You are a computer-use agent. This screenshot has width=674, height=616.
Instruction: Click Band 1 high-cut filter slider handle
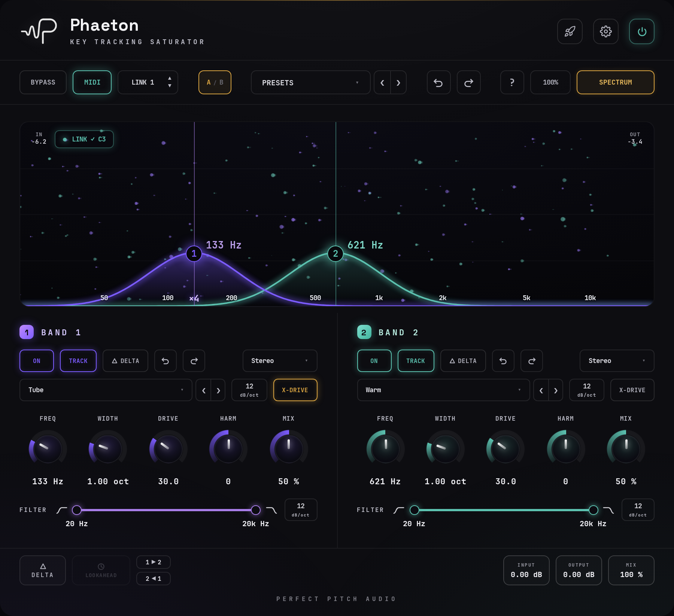256,510
